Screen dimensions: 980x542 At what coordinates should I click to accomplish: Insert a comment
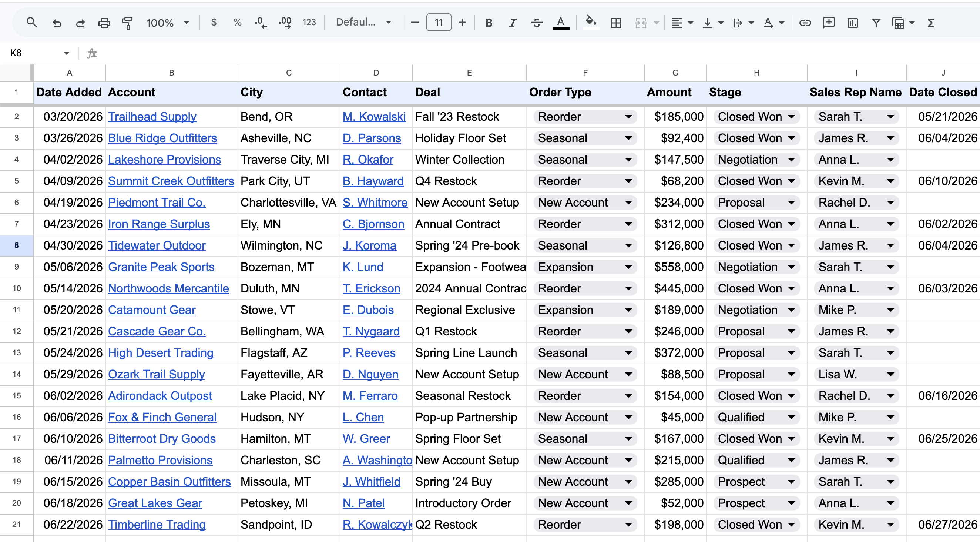click(829, 23)
